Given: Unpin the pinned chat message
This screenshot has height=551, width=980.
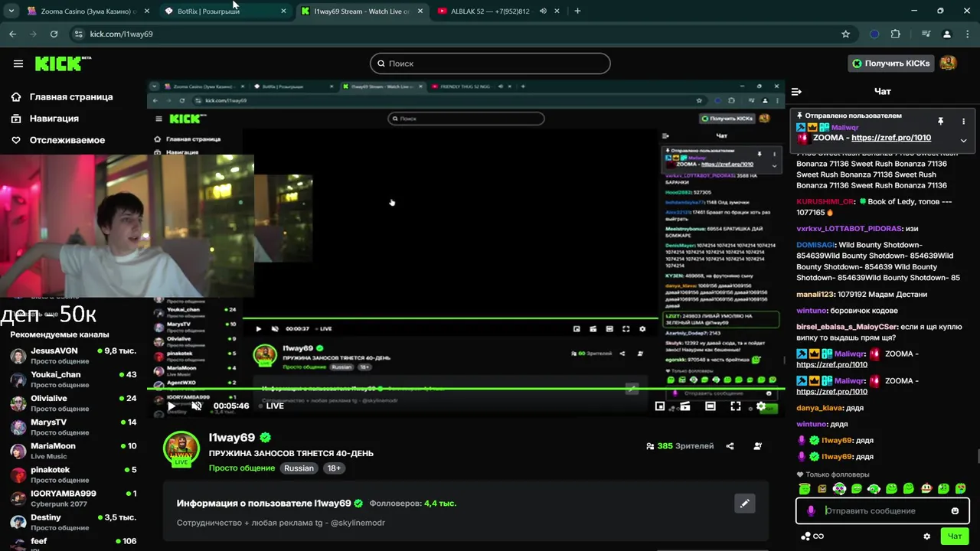Looking at the screenshot, I should [x=940, y=121].
